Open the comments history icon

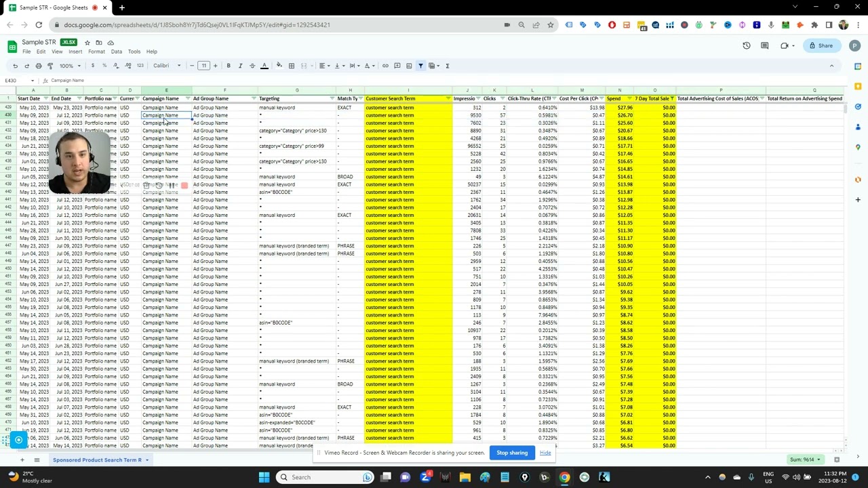[765, 45]
